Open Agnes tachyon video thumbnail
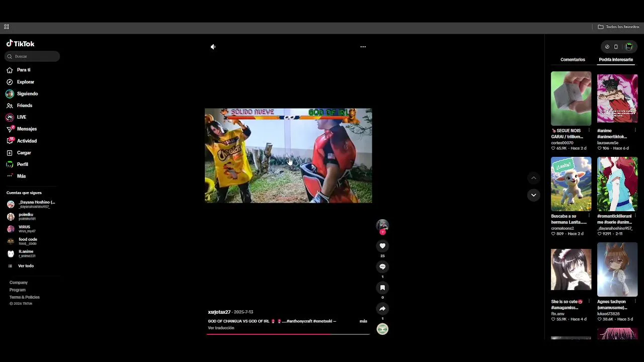644x362 pixels. click(x=617, y=269)
